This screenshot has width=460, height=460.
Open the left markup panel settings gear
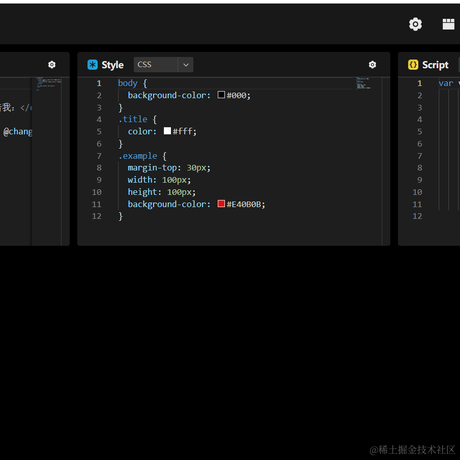(52, 65)
